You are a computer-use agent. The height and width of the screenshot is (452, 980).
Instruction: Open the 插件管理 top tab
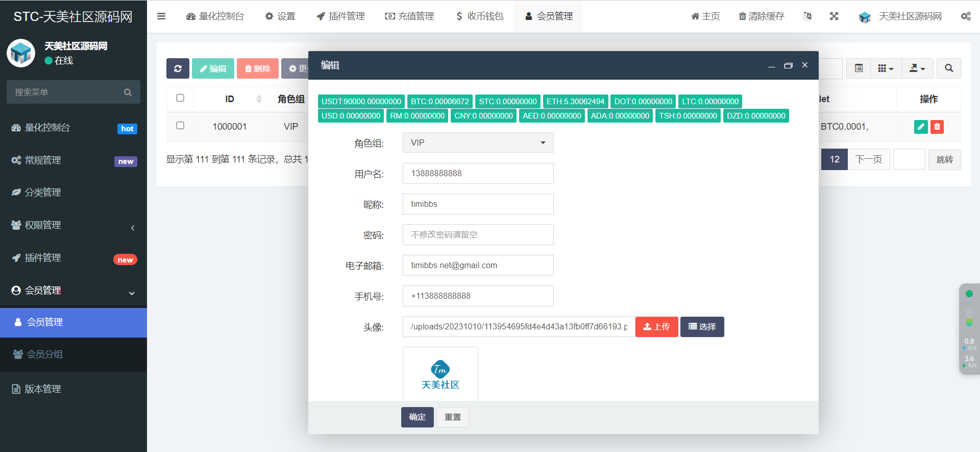tap(340, 16)
